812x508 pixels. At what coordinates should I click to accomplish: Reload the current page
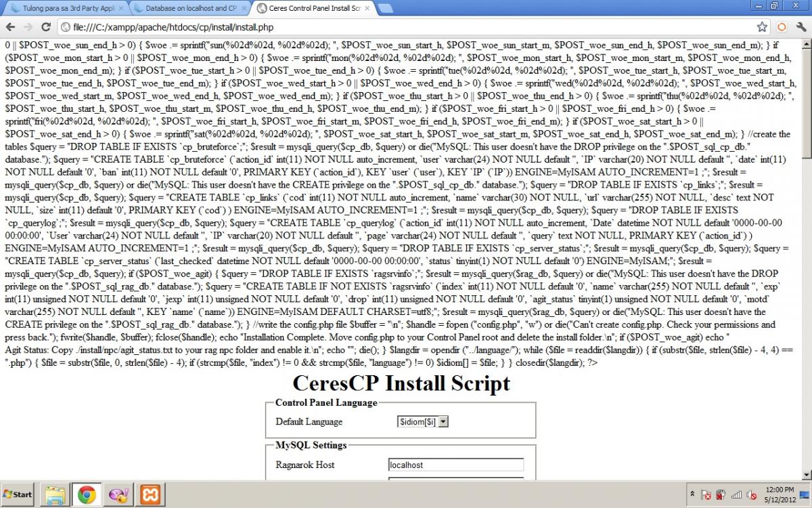coord(46,27)
